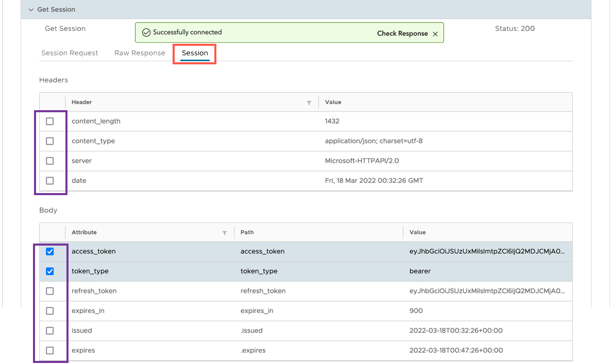Click the content_type header name
Image resolution: width=611 pixels, height=364 pixels.
click(93, 141)
